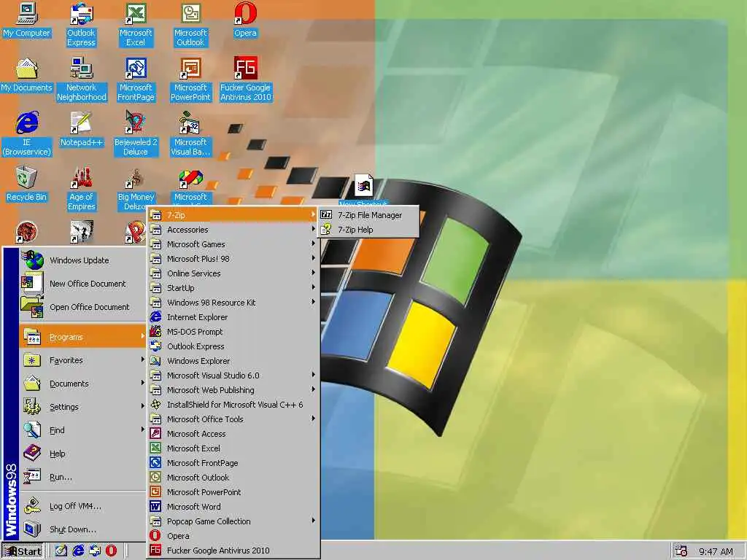Expand Microsoft Web Publishing group
The image size is (747, 560).
click(233, 390)
